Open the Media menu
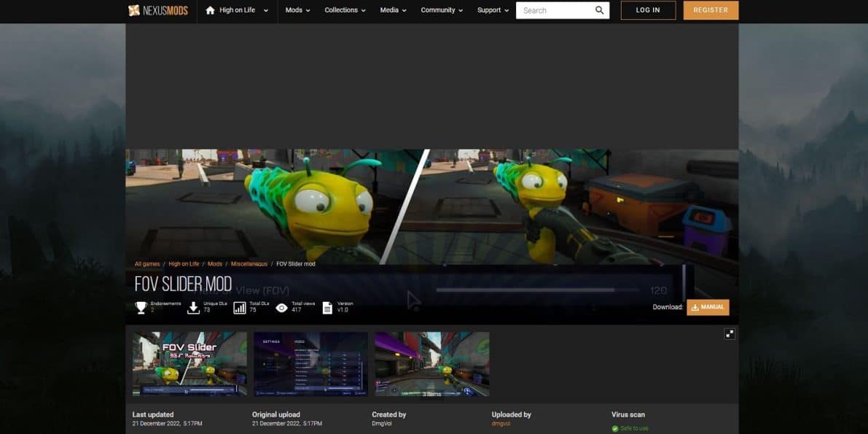Screen dimensions: 868x434 [x=393, y=10]
